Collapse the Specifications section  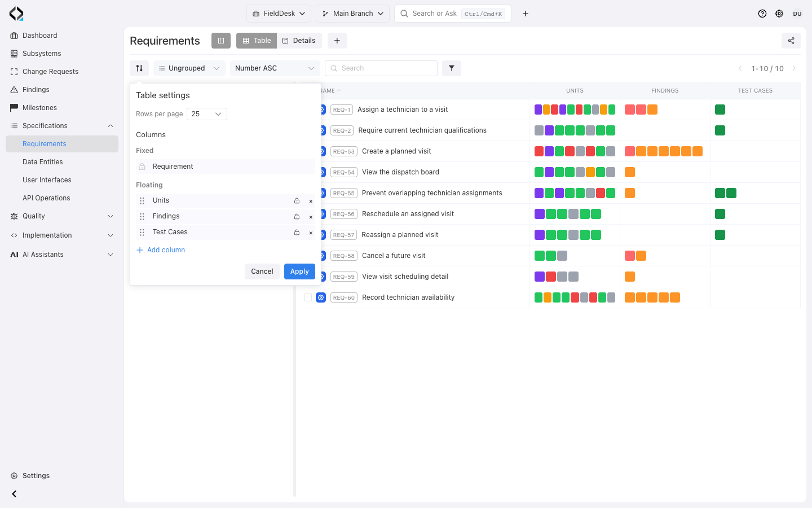click(x=62, y=126)
